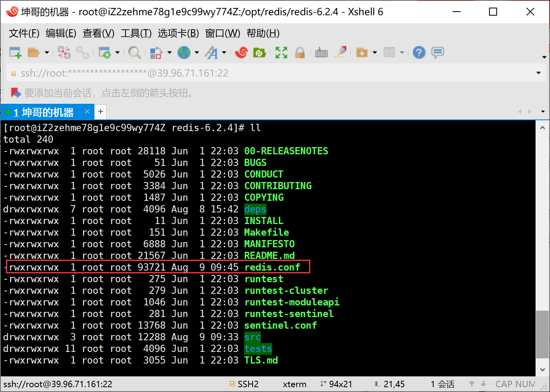The image size is (550, 392).
Task: Open the 文件(F) menu
Action: click(x=24, y=33)
